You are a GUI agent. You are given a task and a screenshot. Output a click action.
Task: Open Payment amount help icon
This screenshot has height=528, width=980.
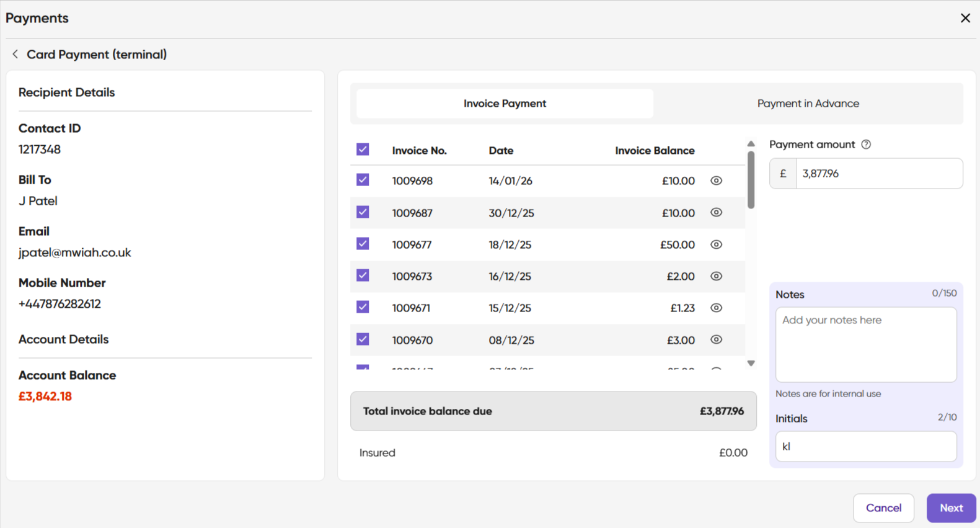click(x=866, y=145)
